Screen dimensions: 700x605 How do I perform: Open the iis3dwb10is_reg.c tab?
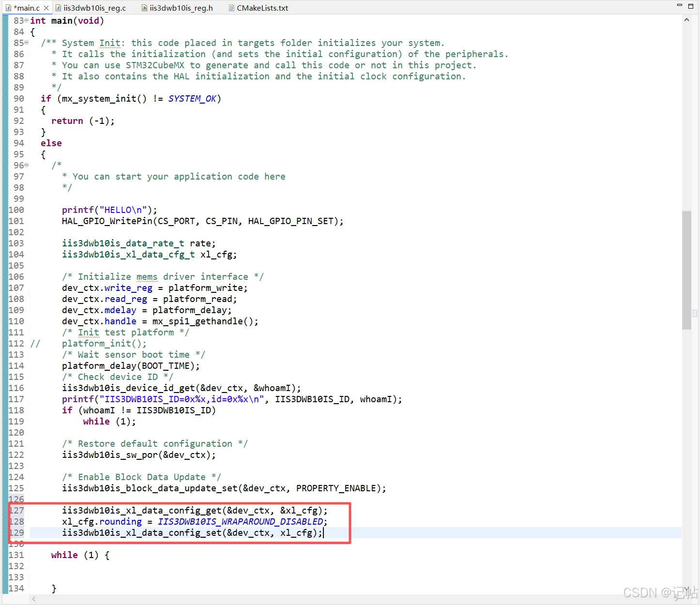coord(90,8)
